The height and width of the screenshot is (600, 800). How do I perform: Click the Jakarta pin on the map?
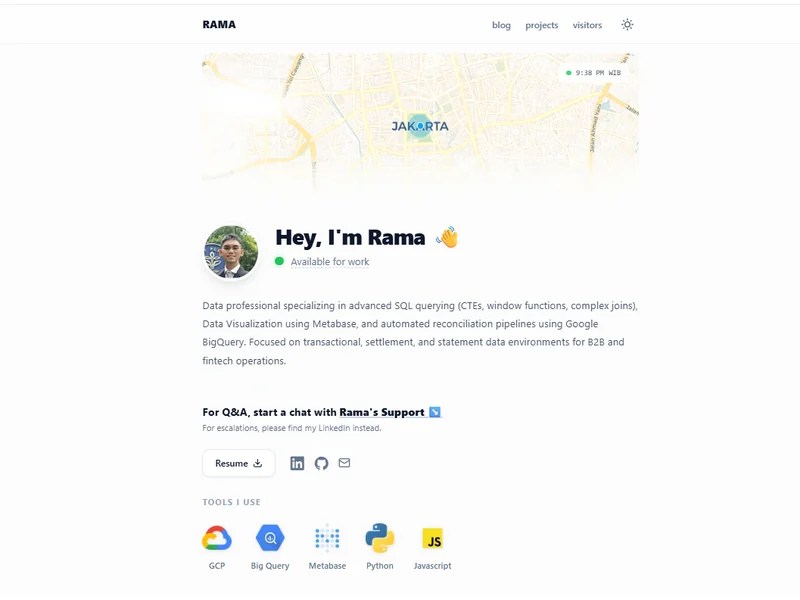tap(422, 128)
